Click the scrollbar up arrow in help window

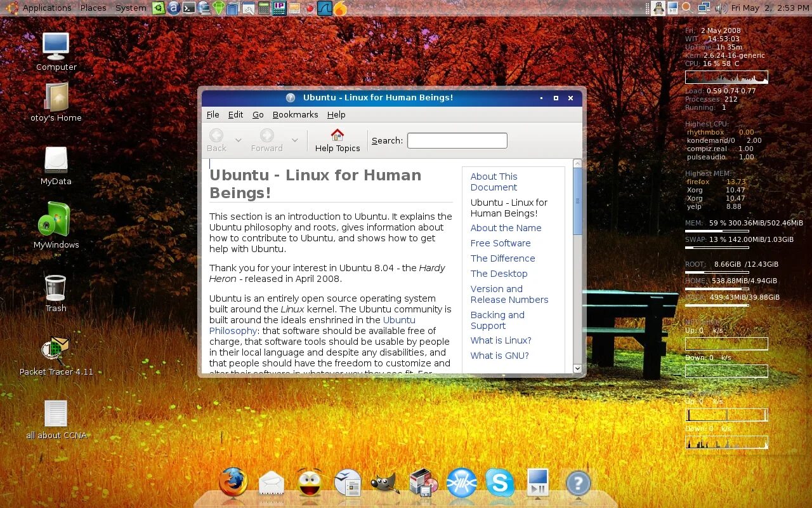point(577,164)
